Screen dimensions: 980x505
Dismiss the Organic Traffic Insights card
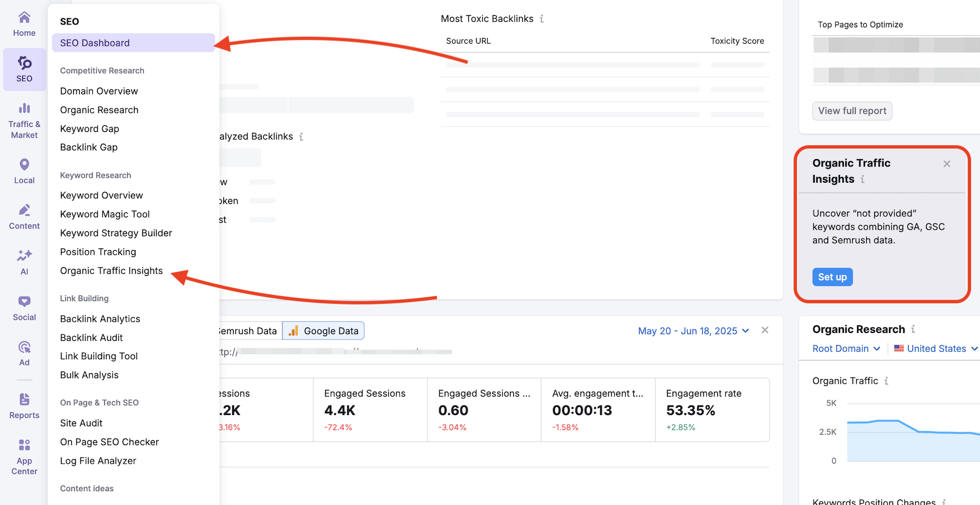pyautogui.click(x=947, y=164)
